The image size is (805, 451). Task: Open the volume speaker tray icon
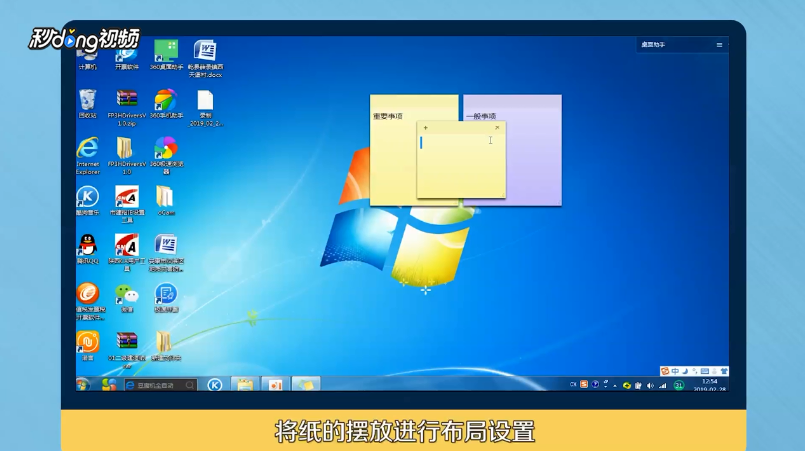pos(650,385)
